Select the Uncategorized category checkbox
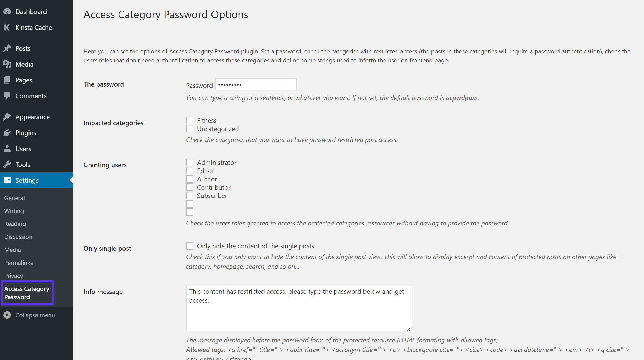Image resolution: width=644 pixels, height=360 pixels. pos(189,128)
